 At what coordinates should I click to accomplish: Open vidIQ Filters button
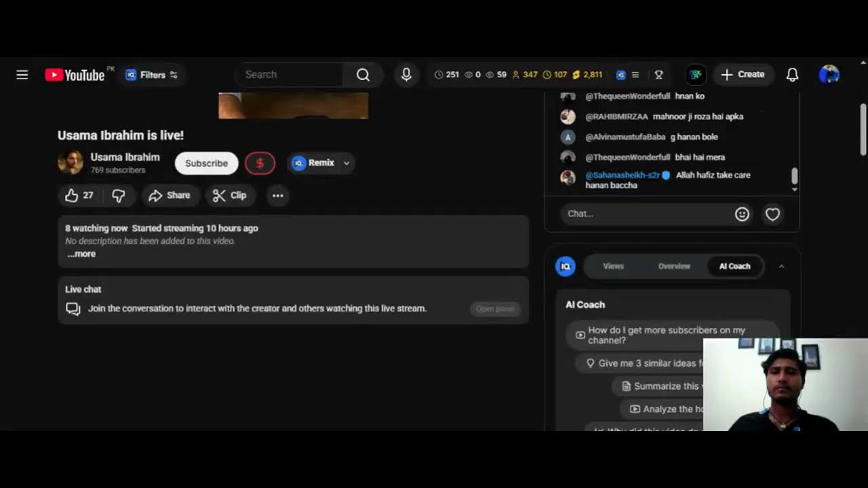(x=152, y=75)
